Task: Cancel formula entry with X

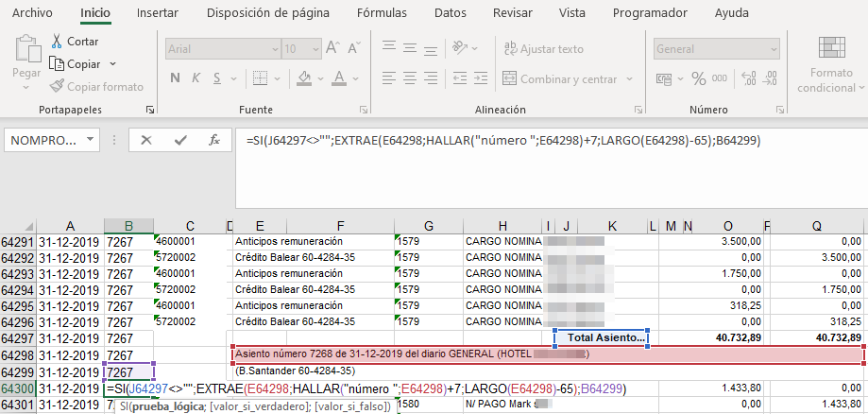Action: click(x=146, y=140)
